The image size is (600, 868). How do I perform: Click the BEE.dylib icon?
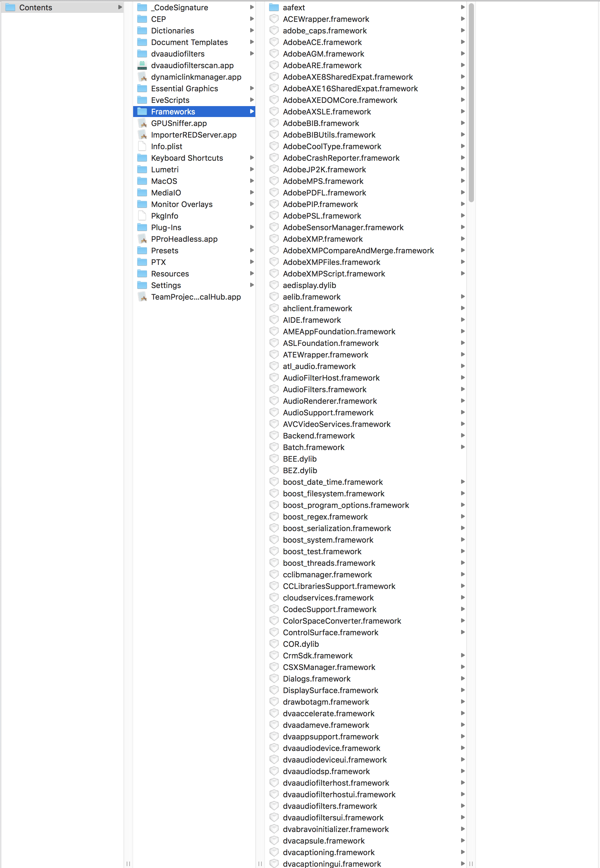[274, 459]
